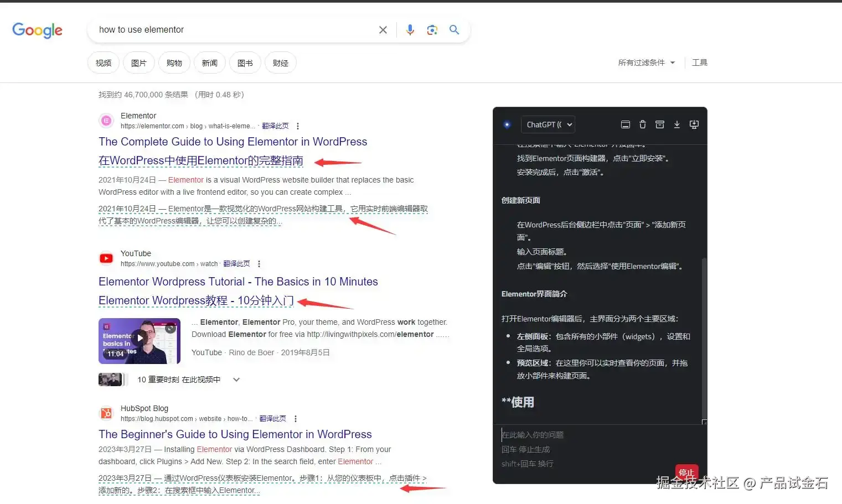Open the 工具 search tools
This screenshot has width=842, height=504.
(700, 63)
